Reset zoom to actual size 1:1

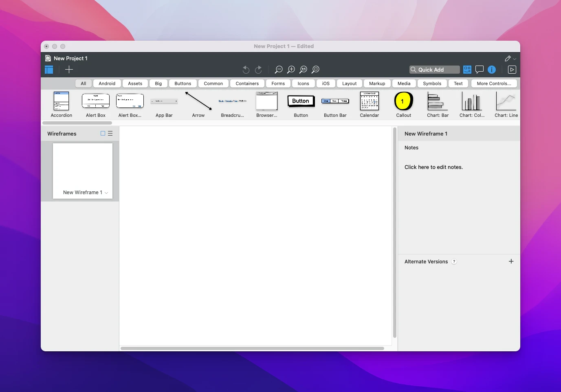pos(303,70)
